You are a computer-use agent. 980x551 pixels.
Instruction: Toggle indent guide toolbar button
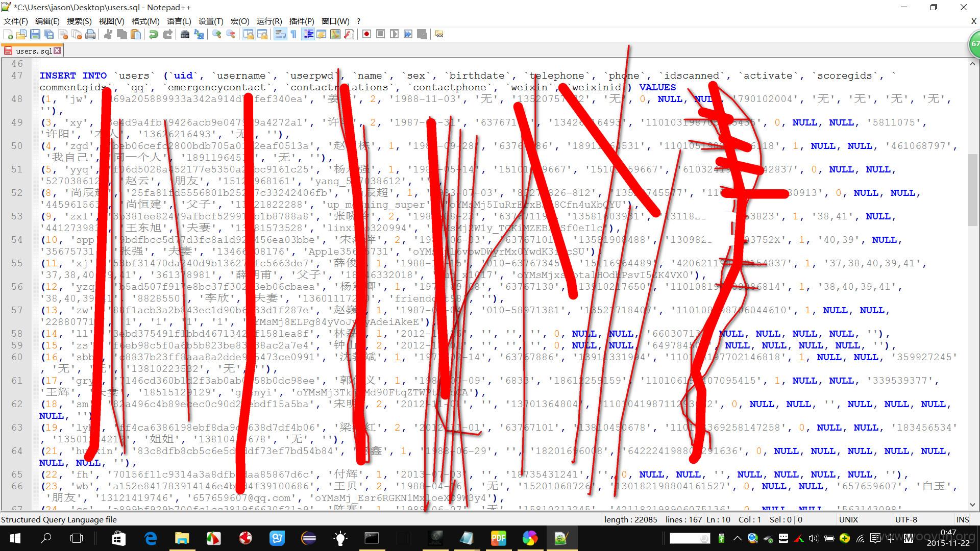click(x=308, y=34)
